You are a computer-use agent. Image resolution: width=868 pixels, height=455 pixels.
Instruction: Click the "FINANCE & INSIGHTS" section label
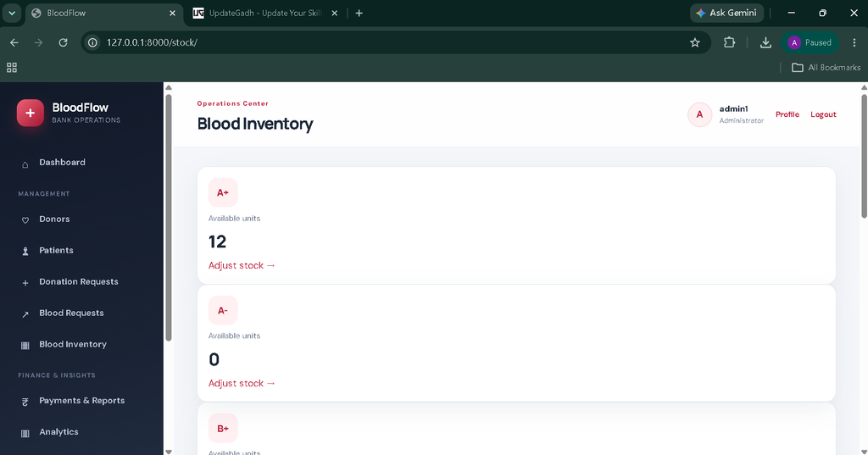57,375
